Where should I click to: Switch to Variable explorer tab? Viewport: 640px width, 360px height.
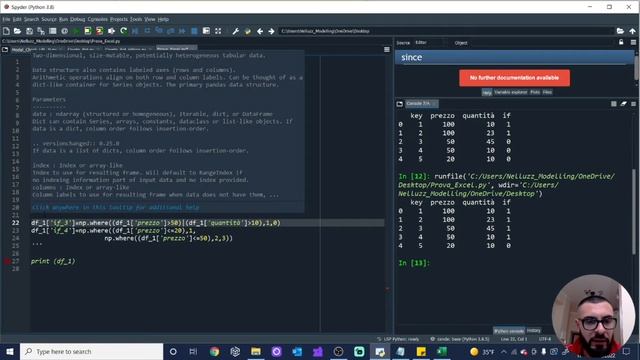pyautogui.click(x=511, y=92)
